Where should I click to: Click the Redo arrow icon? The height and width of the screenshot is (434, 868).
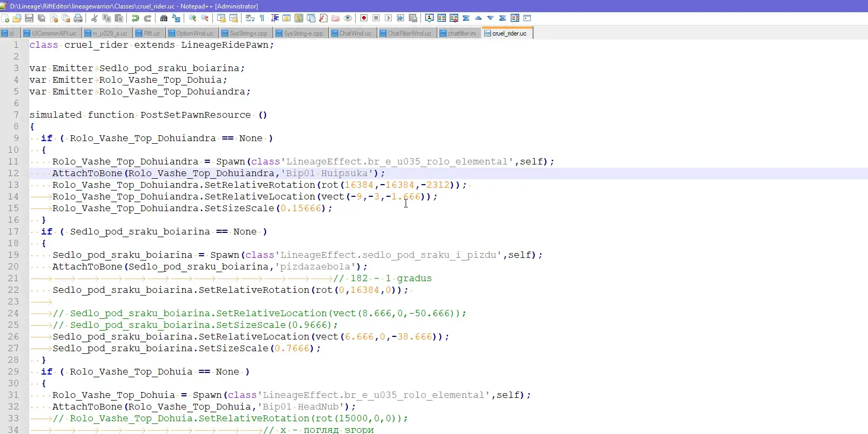[148, 18]
